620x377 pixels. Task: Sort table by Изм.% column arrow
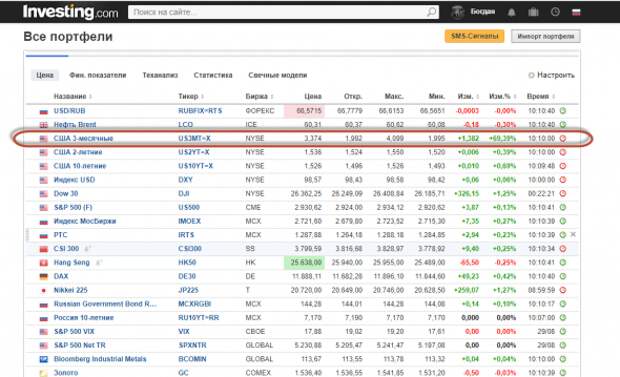[515, 97]
